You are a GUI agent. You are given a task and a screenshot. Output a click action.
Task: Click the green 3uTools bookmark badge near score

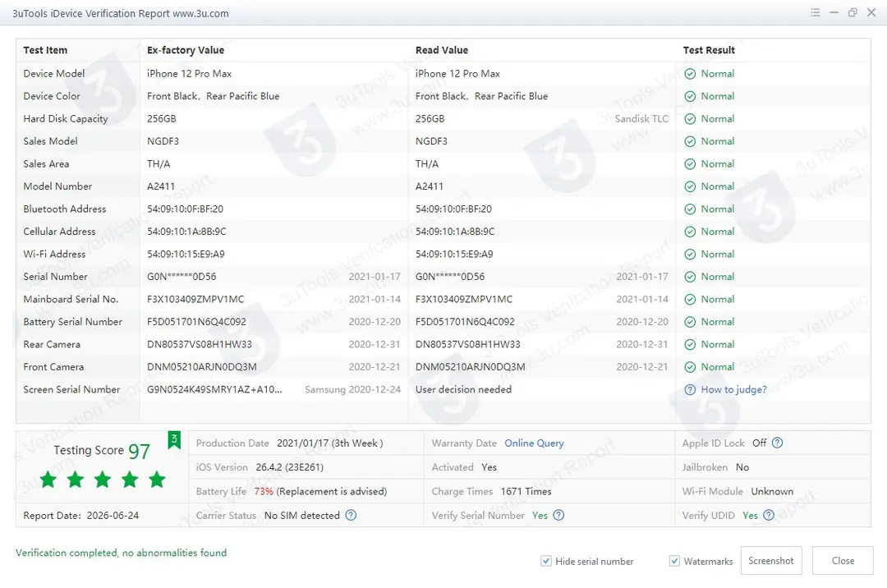174,440
